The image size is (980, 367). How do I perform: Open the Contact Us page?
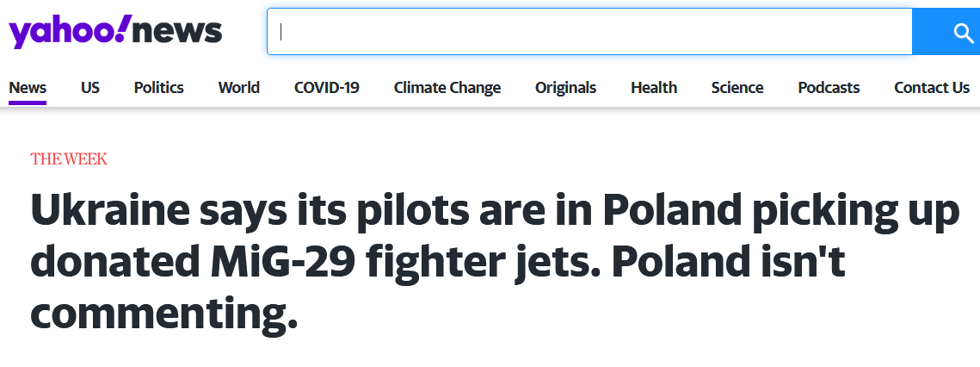pos(932,88)
